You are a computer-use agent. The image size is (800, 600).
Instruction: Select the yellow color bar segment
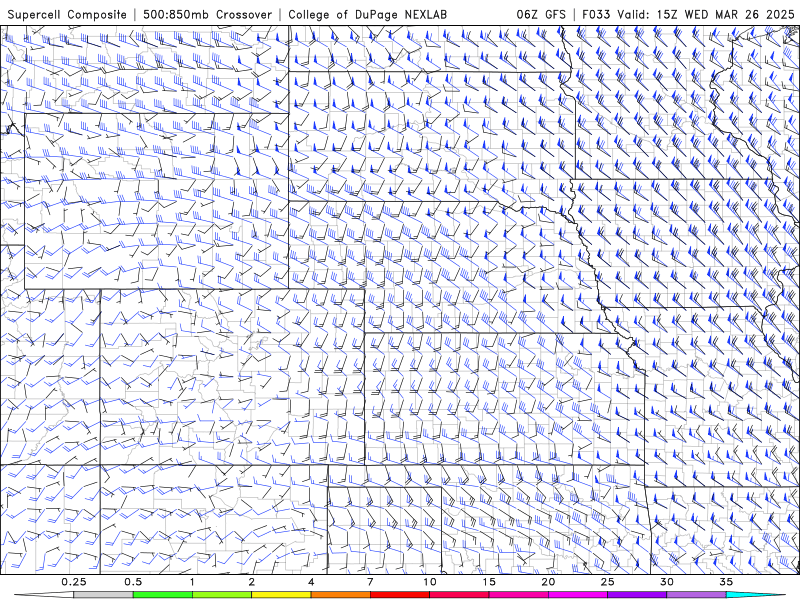pyautogui.click(x=281, y=595)
